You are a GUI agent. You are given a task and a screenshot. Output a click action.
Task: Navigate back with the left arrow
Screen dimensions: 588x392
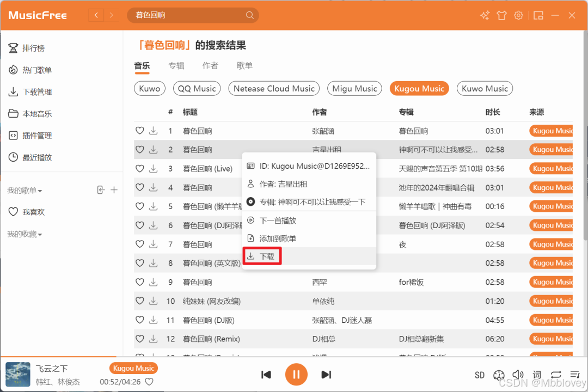96,15
